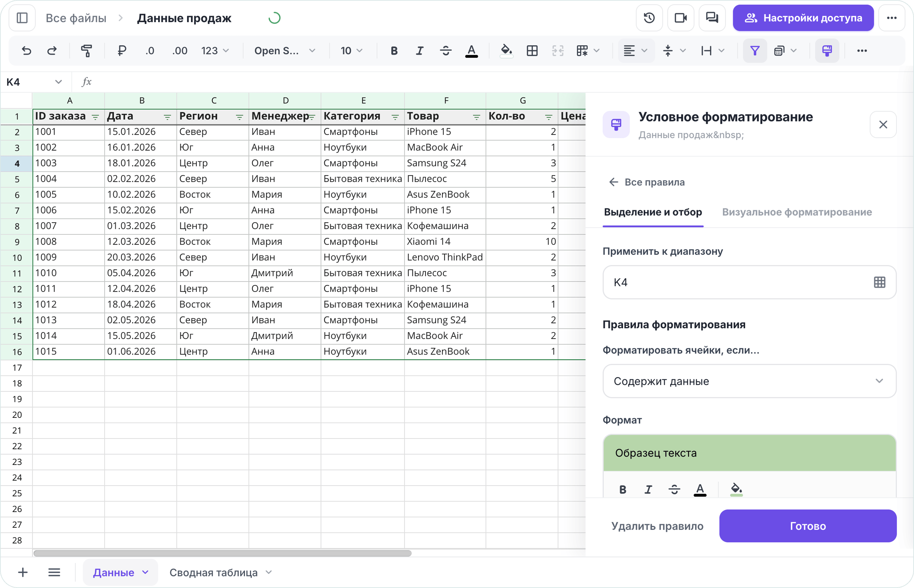Open text wrapping dropdown
The height and width of the screenshot is (588, 914).
coord(713,51)
